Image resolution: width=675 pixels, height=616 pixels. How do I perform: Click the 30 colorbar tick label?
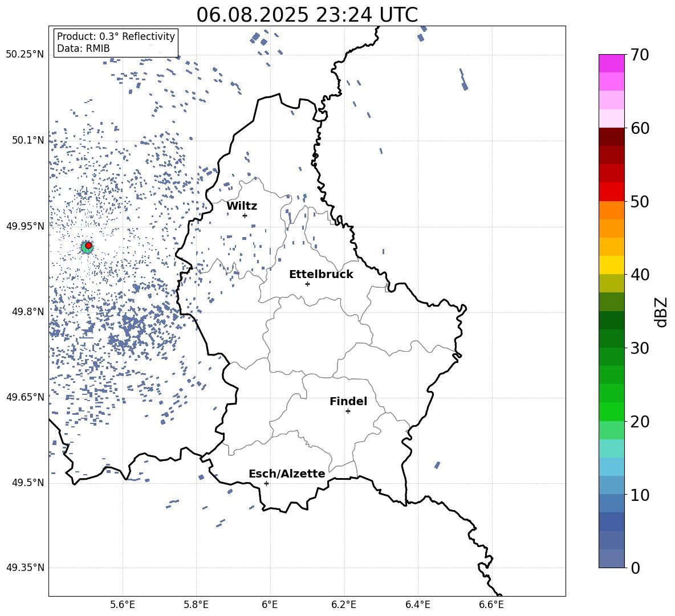[x=640, y=348]
